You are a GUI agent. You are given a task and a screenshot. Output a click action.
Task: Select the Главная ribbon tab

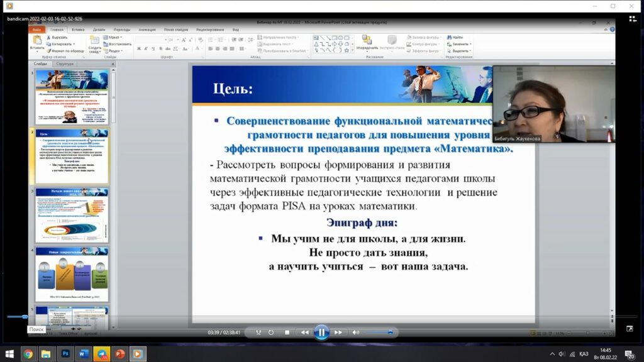(x=57, y=30)
